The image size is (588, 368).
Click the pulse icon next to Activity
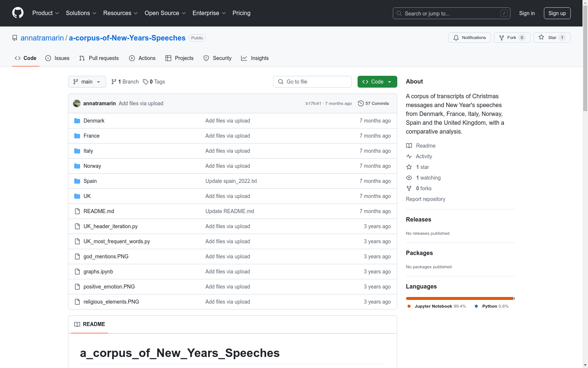(x=409, y=156)
